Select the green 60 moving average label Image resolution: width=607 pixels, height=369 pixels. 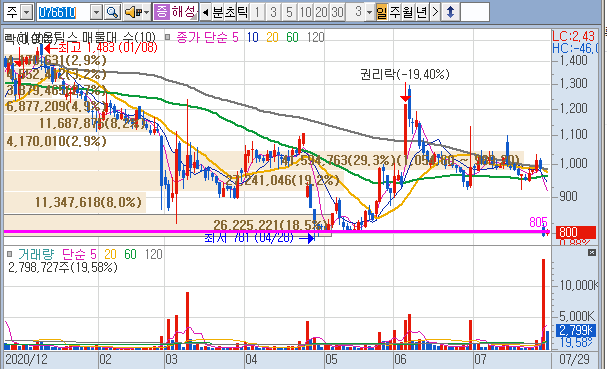click(x=292, y=37)
